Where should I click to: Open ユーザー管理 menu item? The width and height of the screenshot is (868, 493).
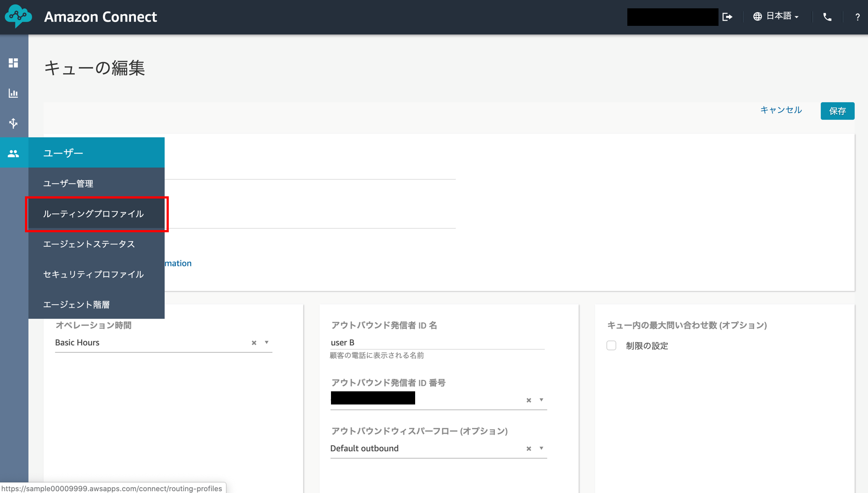(96, 183)
